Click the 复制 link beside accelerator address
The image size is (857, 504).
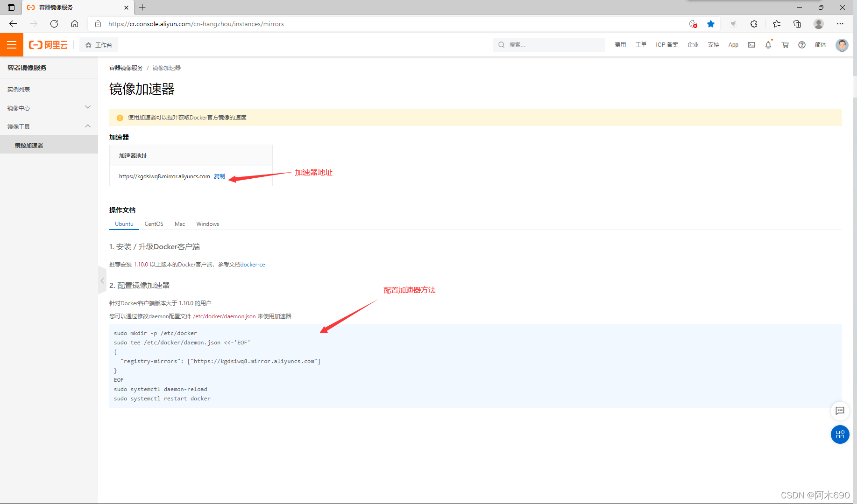[220, 176]
